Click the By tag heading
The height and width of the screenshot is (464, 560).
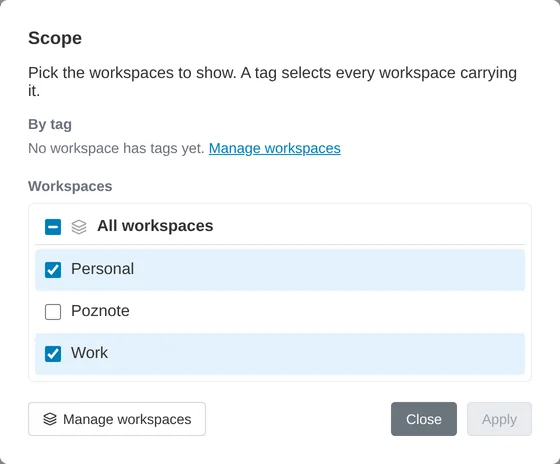point(50,124)
